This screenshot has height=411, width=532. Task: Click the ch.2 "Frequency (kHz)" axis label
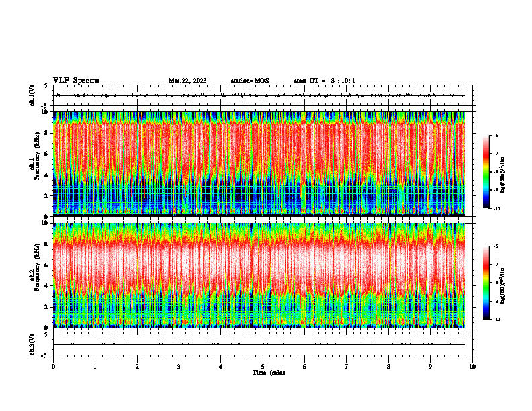[x=38, y=267]
